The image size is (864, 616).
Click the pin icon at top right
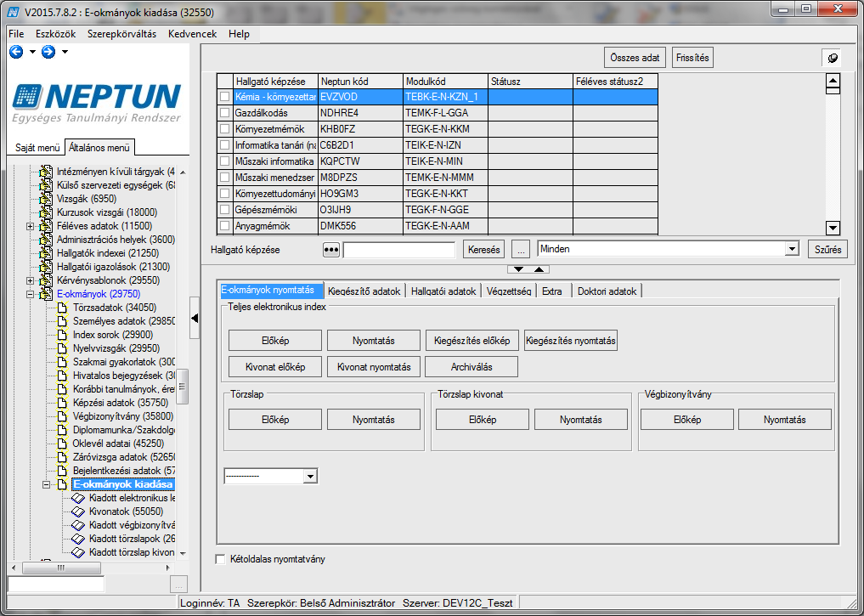(x=833, y=58)
